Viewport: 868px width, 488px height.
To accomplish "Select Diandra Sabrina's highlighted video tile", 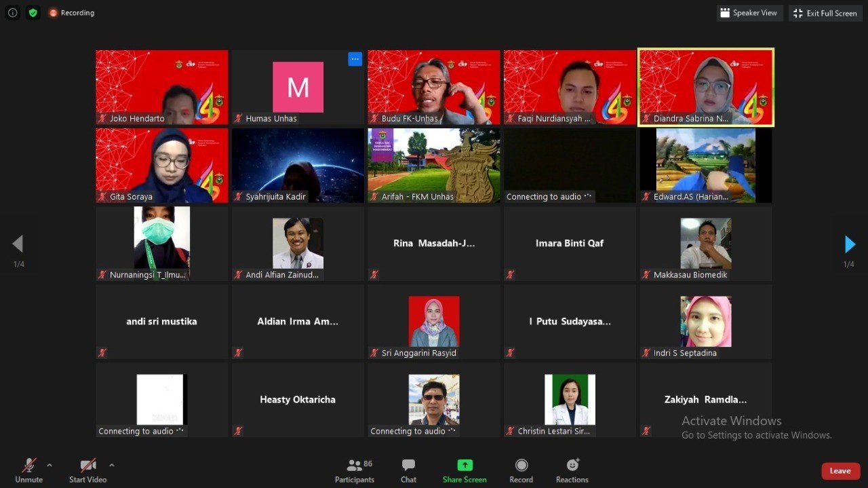I will 706,87.
